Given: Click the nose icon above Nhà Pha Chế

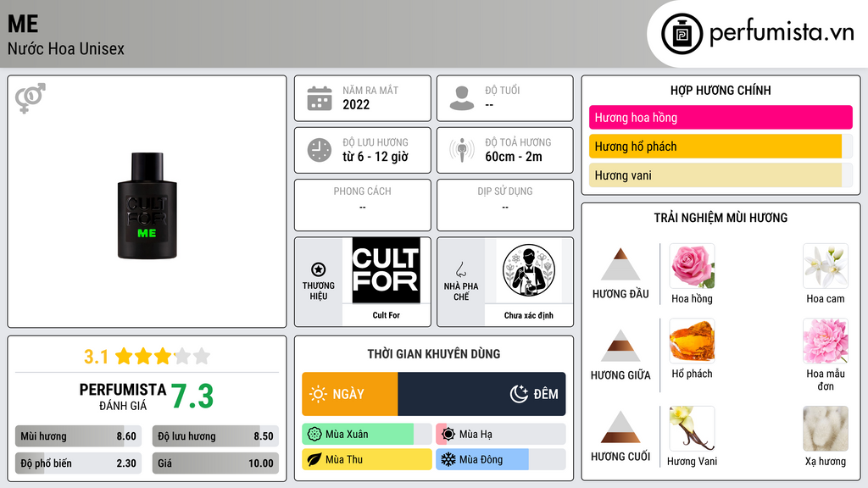Looking at the screenshot, I should pos(460,269).
